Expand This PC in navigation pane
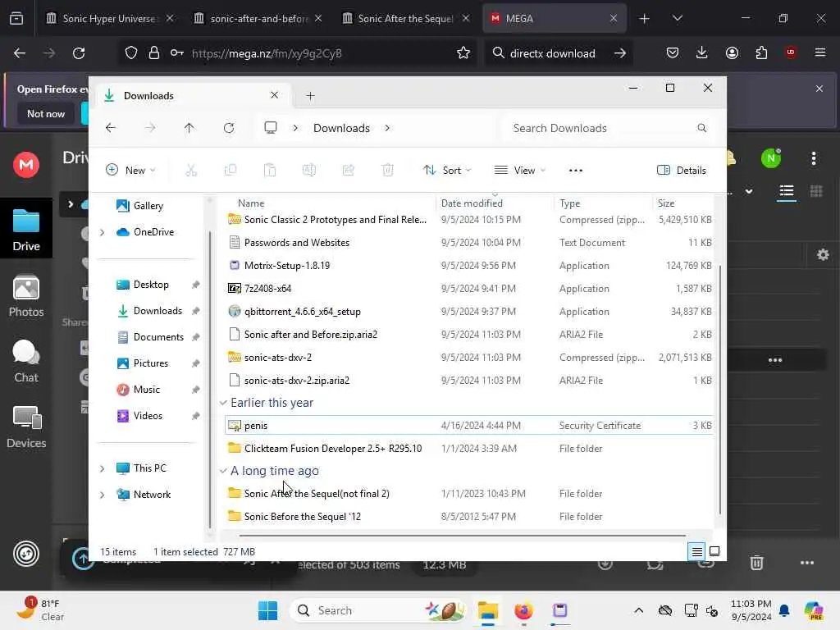The width and height of the screenshot is (840, 630). pos(102,468)
